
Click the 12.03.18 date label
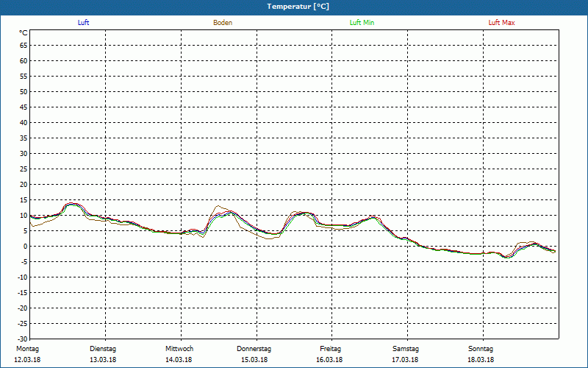click(27, 360)
